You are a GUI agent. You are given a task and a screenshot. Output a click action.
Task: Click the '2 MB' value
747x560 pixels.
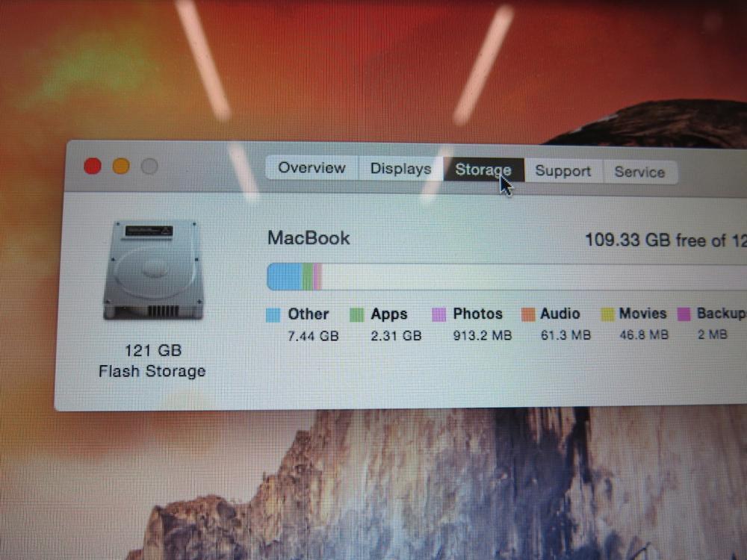click(x=712, y=335)
